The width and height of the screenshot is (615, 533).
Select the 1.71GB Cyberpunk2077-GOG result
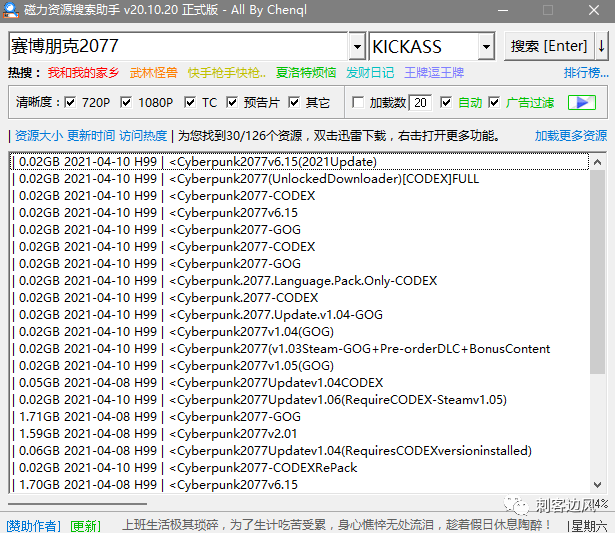299,417
